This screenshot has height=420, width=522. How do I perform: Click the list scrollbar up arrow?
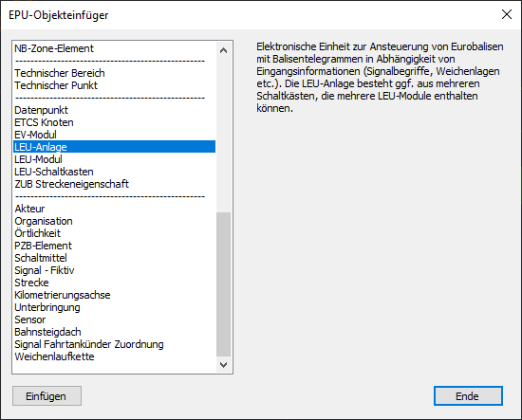pos(224,50)
